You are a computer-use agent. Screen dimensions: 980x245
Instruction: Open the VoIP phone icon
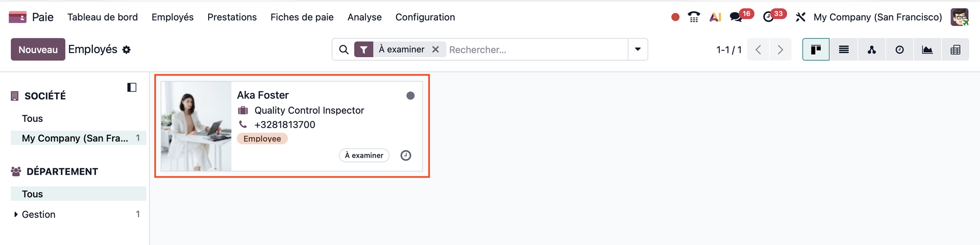tap(694, 17)
